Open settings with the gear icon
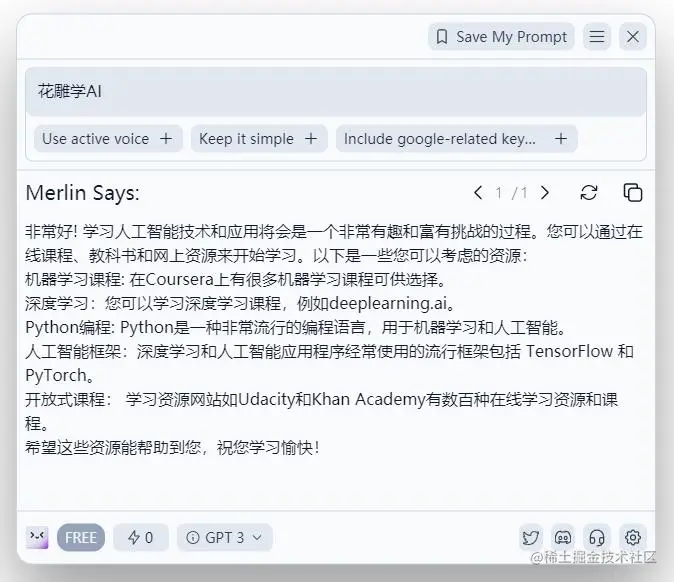 633,537
